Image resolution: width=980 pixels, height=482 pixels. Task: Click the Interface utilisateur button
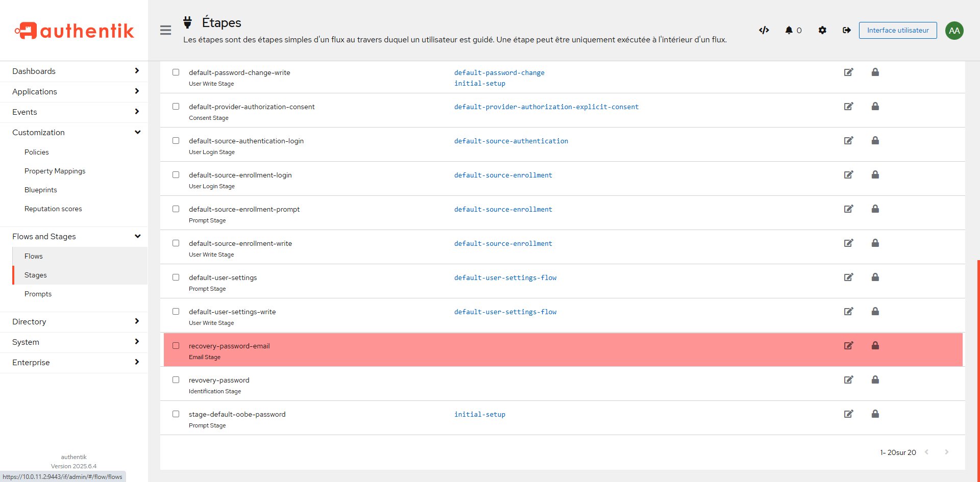(x=897, y=30)
